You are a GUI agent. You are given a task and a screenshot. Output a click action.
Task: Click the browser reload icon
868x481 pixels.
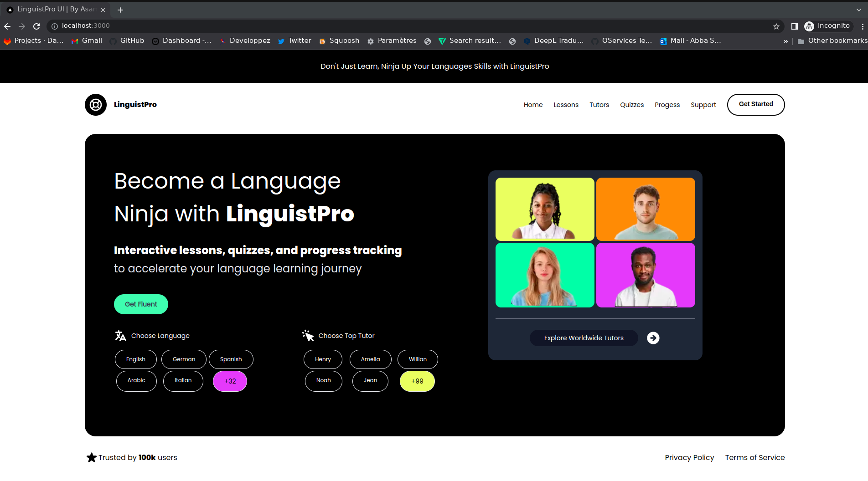pos(36,26)
